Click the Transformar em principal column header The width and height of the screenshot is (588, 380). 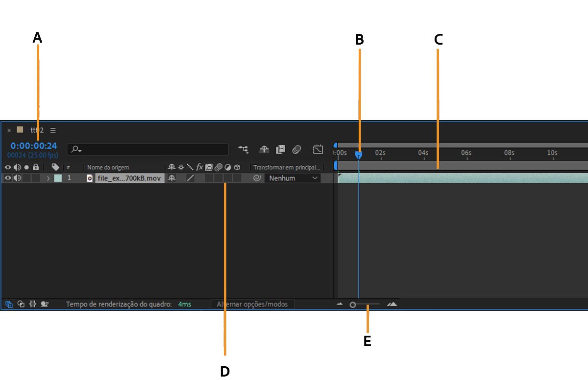click(287, 168)
